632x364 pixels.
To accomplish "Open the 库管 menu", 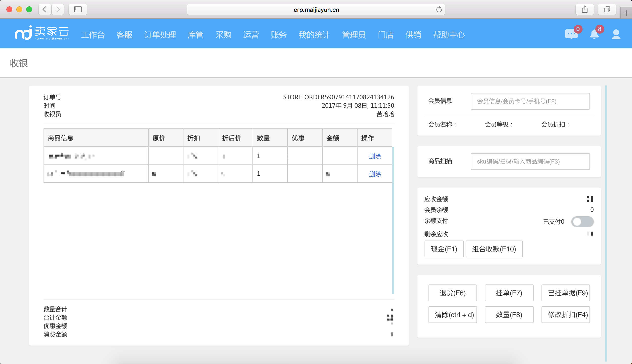I will tap(196, 35).
